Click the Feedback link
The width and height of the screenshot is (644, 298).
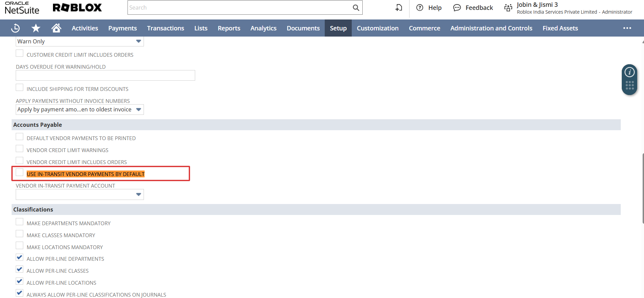(473, 8)
